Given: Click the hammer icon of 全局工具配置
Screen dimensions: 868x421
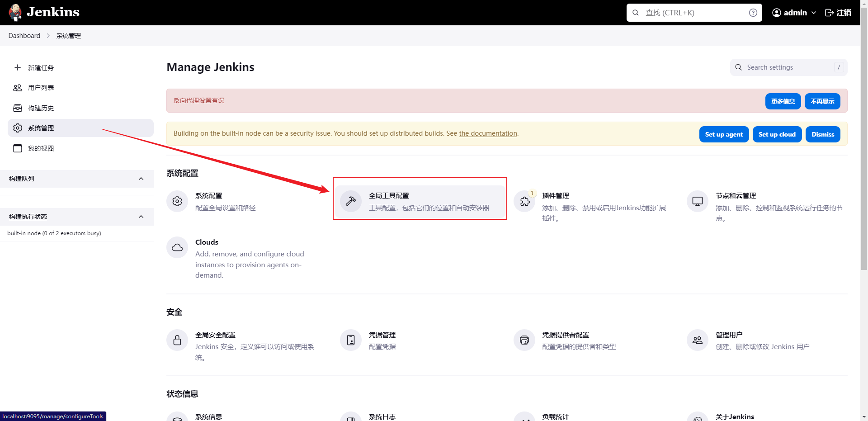Looking at the screenshot, I should pyautogui.click(x=351, y=201).
